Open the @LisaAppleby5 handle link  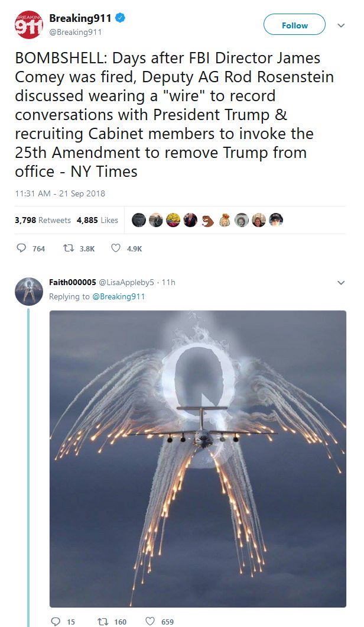[x=126, y=282]
